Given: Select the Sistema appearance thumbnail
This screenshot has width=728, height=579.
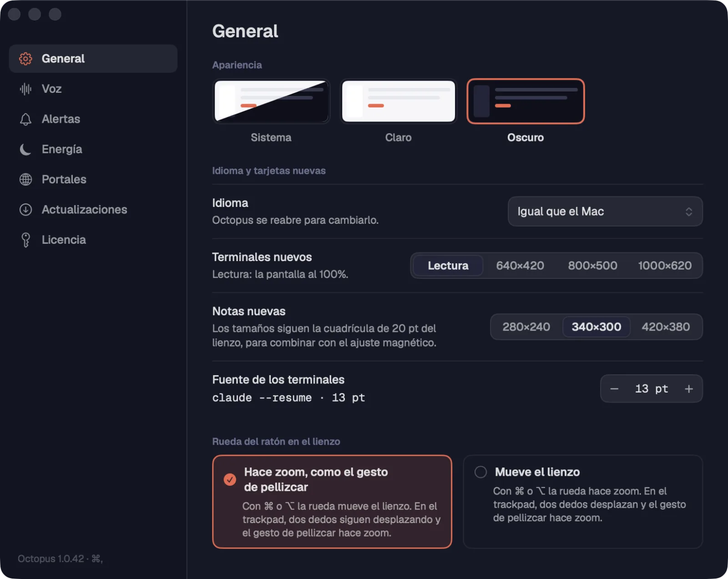Looking at the screenshot, I should point(271,101).
